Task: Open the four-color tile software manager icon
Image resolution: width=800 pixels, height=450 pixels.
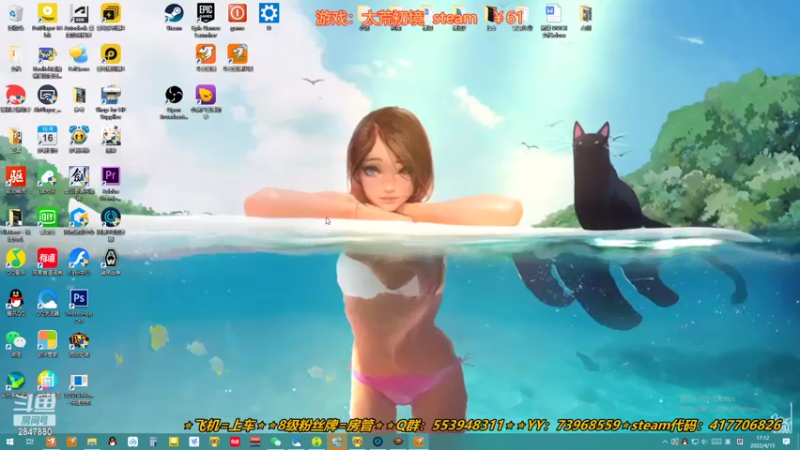Action: tap(47, 340)
